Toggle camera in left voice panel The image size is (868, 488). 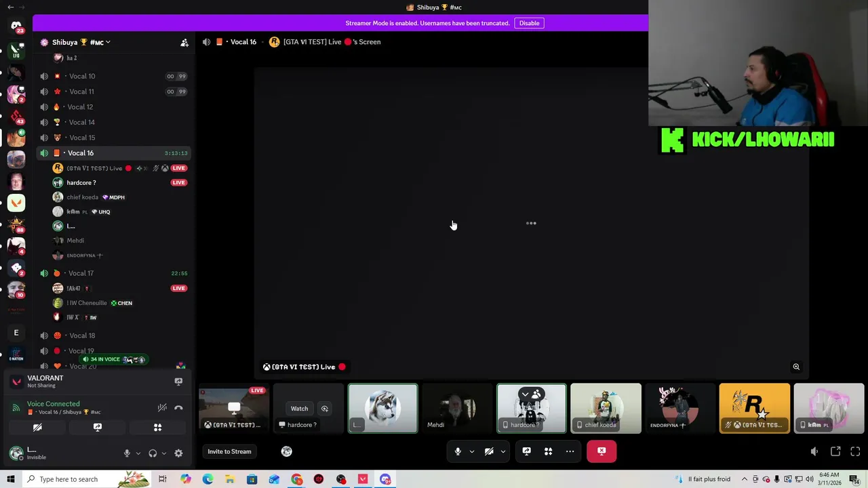(37, 428)
